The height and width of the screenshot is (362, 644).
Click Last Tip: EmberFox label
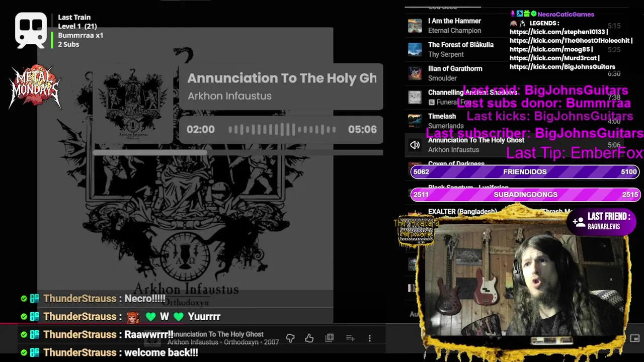click(x=575, y=153)
